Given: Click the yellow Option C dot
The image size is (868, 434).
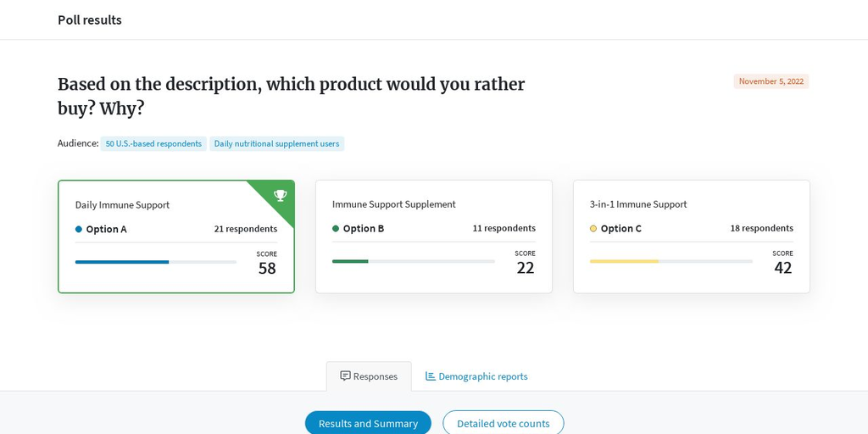Looking at the screenshot, I should coord(593,228).
